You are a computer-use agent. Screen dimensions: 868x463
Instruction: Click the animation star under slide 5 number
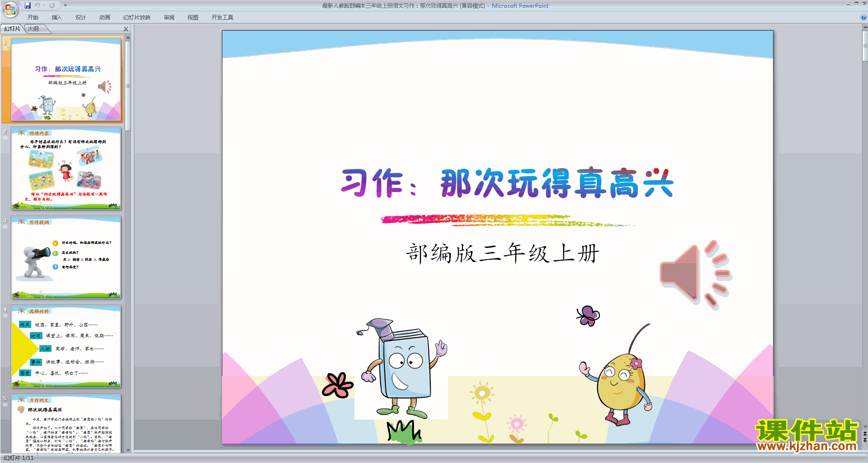pyautogui.click(x=5, y=404)
